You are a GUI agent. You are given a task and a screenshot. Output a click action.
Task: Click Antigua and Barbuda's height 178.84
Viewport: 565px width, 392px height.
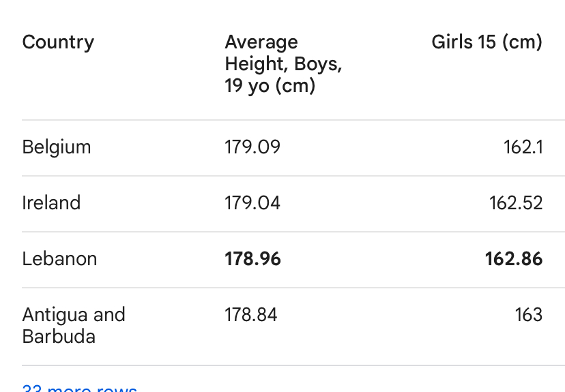click(251, 314)
